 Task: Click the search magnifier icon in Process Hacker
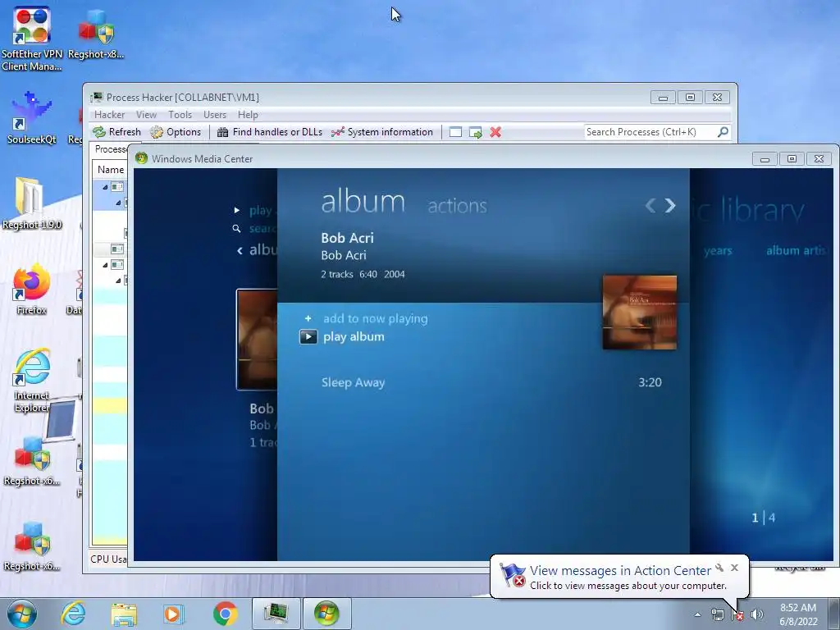[x=723, y=132]
